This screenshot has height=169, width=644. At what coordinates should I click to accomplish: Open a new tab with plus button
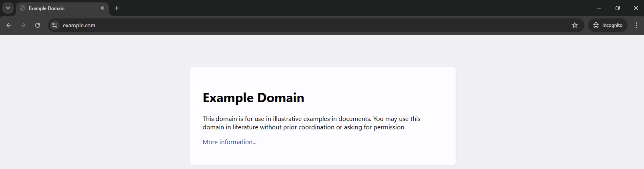(117, 8)
